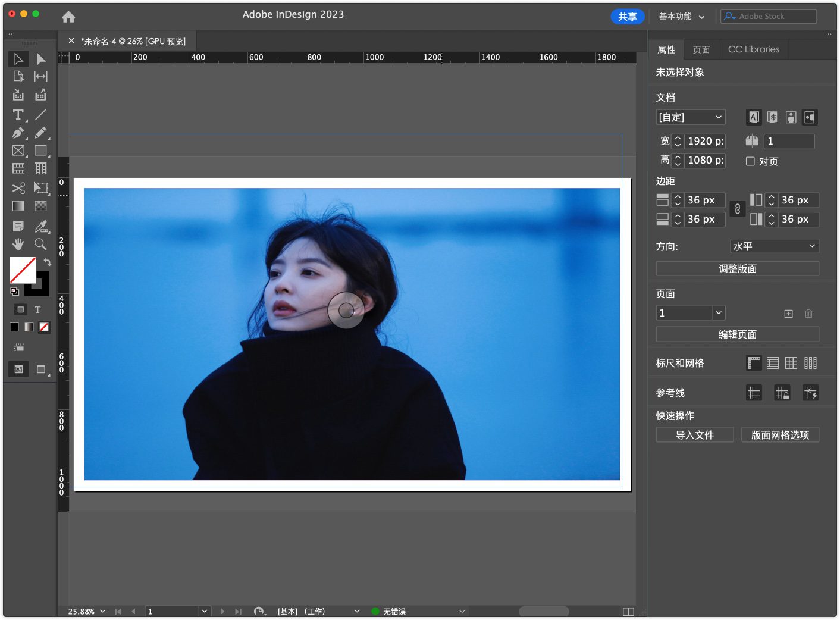This screenshot has width=840, height=620.
Task: Expand the [自定] document preset dropdown
Action: pos(690,117)
